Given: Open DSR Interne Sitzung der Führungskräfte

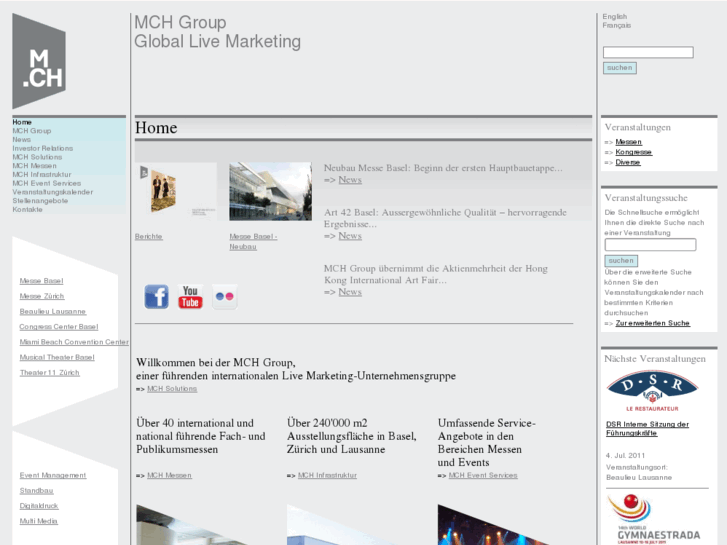Looking at the screenshot, I should [647, 429].
